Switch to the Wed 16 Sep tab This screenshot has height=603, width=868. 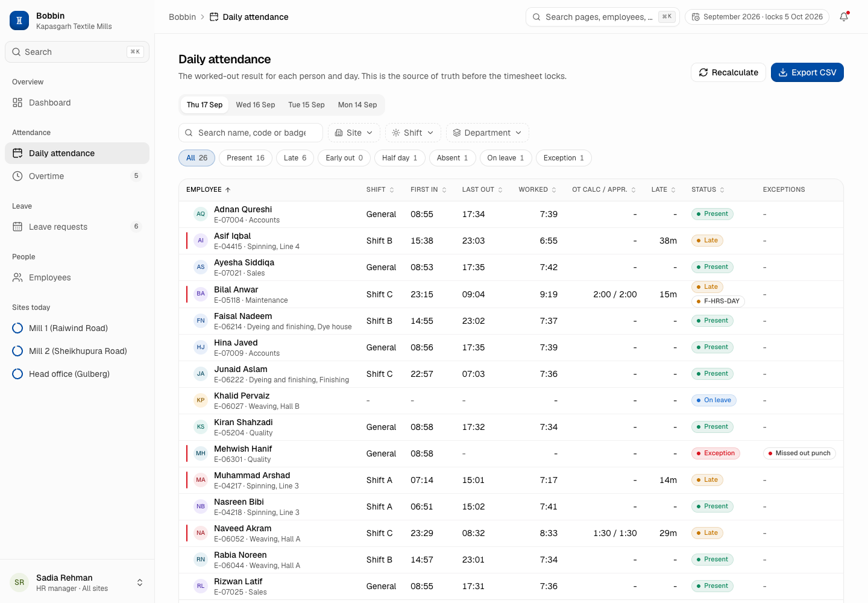pos(256,105)
